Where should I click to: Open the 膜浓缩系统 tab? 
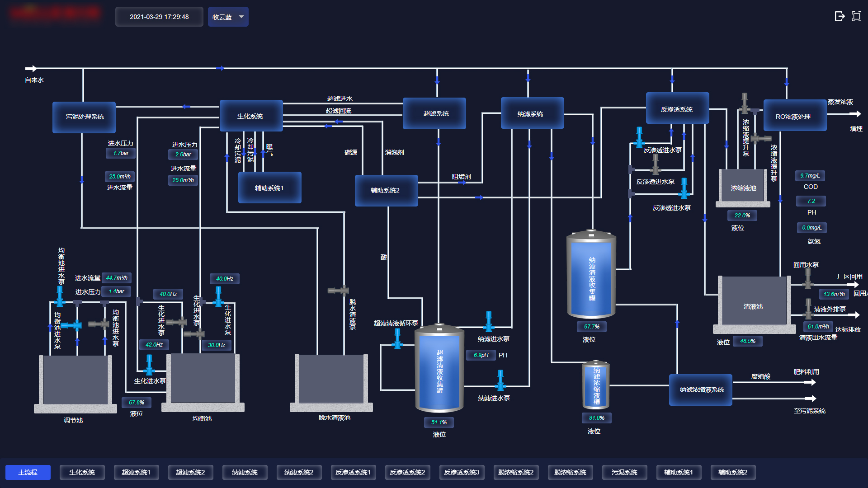pyautogui.click(x=570, y=472)
